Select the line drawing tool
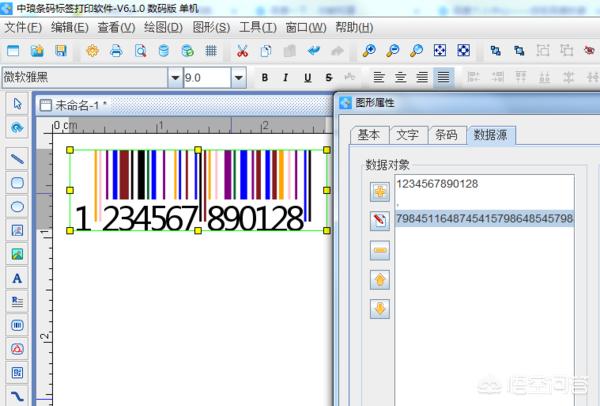This screenshot has height=406, width=600. point(17,159)
